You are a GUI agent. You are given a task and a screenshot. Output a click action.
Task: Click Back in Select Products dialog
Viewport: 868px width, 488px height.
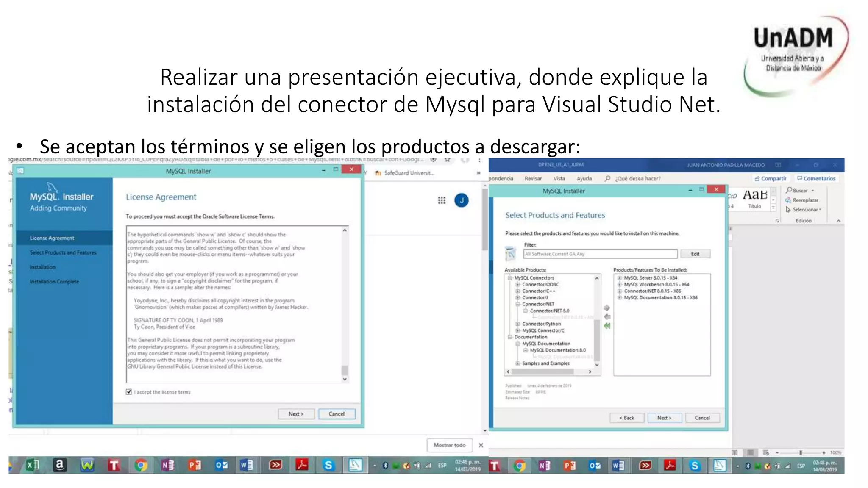coord(627,418)
